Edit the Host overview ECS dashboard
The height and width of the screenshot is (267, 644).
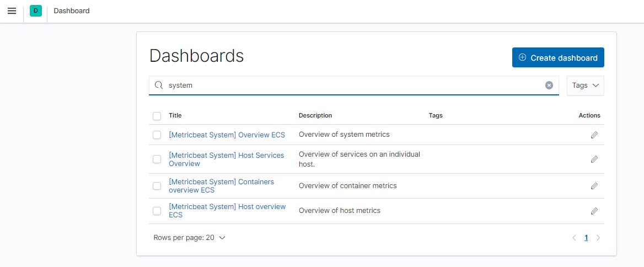594,211
